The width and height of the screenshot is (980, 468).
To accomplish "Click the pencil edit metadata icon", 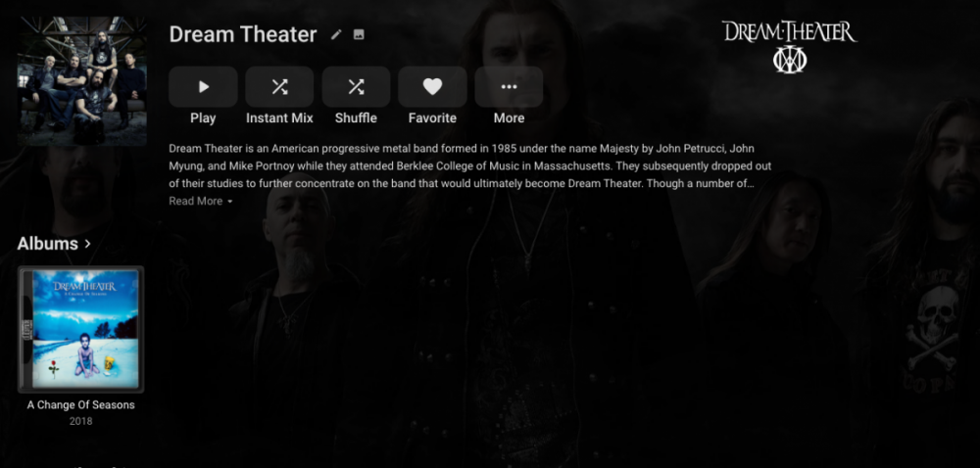I will [336, 34].
